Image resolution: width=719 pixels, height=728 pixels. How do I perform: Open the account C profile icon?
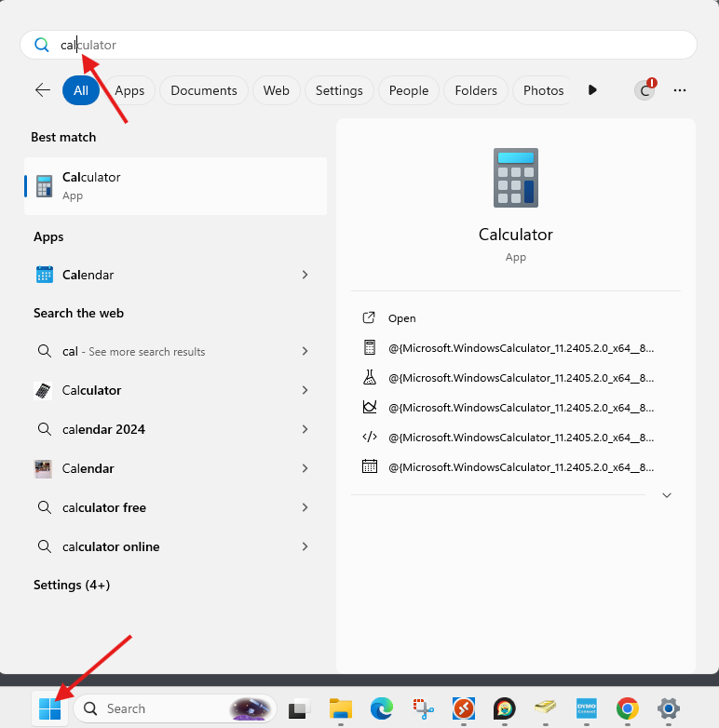point(645,89)
